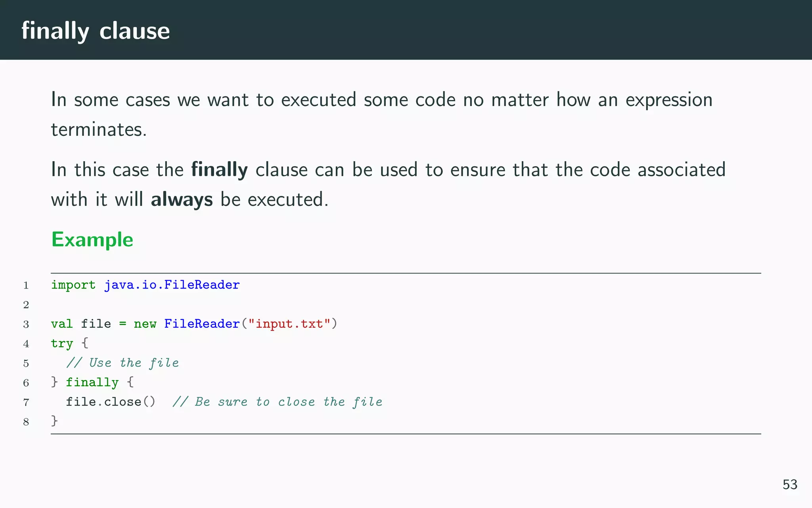Click slide page number 53
Viewport: 812px width, 508px height.
point(789,485)
